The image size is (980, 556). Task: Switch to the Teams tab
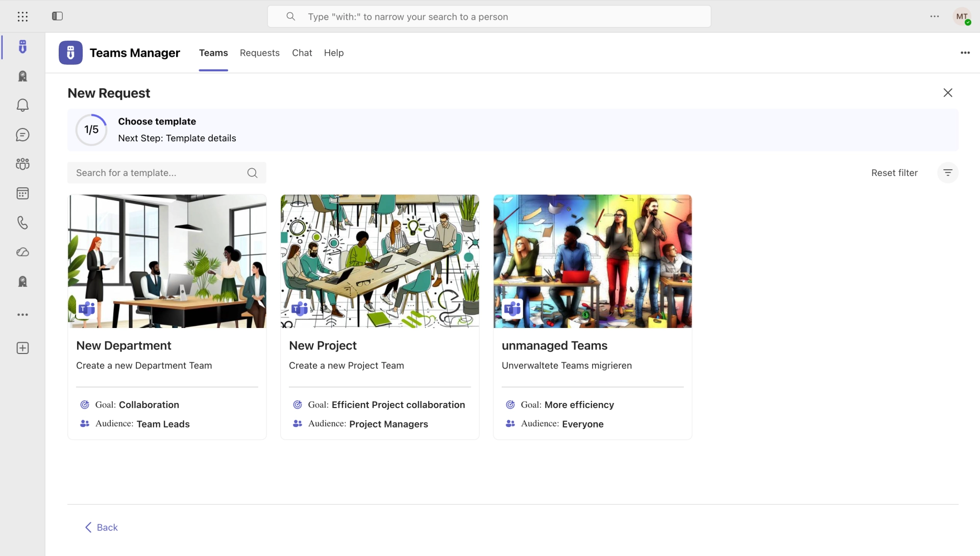coord(213,53)
